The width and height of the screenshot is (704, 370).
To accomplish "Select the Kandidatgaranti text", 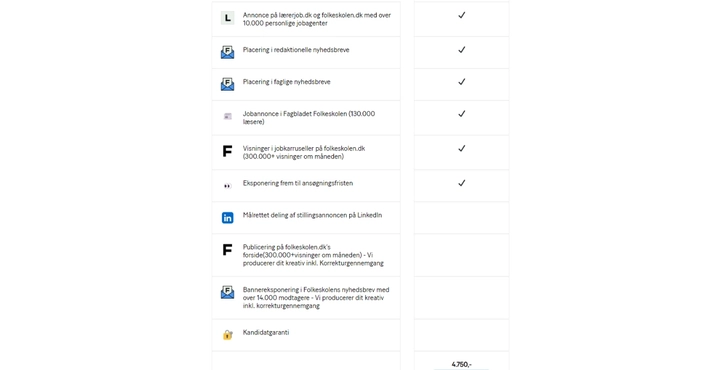I will pyautogui.click(x=266, y=332).
